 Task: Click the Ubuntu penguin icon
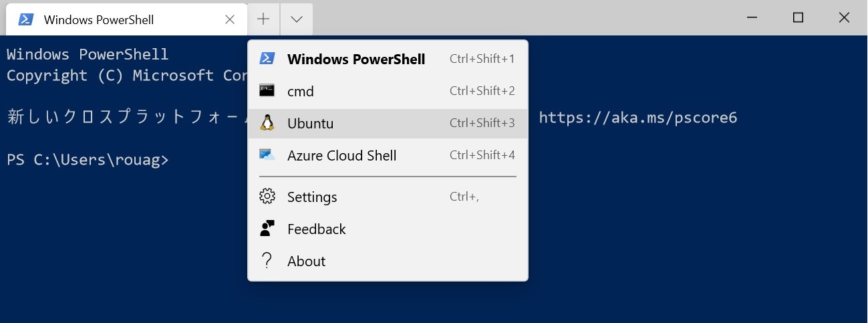pyautogui.click(x=267, y=123)
